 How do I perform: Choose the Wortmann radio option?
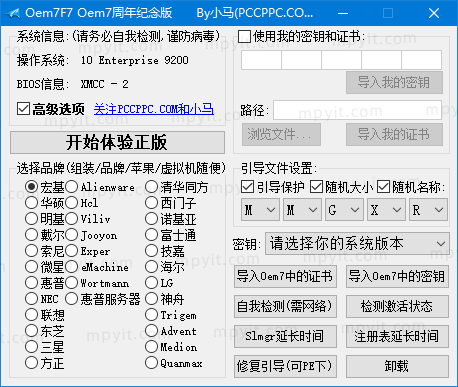point(71,283)
